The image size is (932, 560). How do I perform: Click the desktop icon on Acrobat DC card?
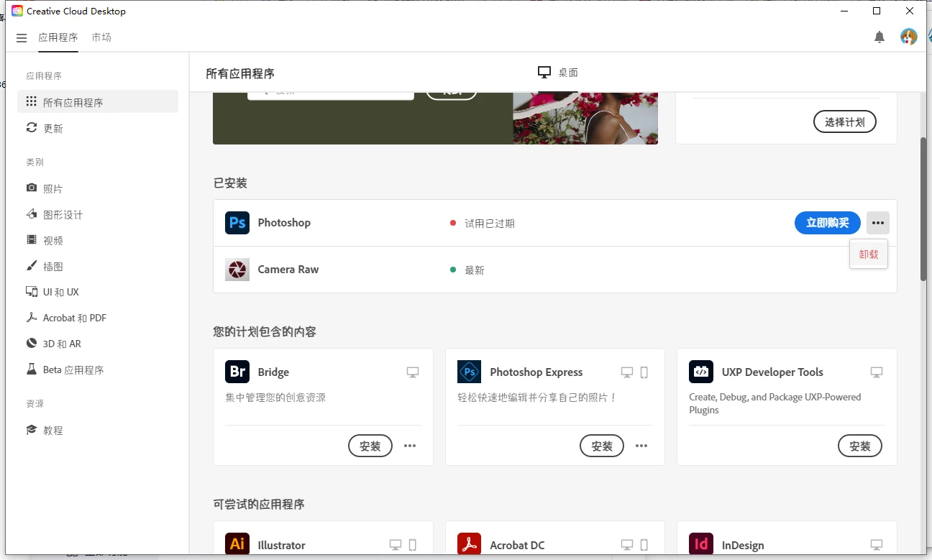click(x=627, y=545)
